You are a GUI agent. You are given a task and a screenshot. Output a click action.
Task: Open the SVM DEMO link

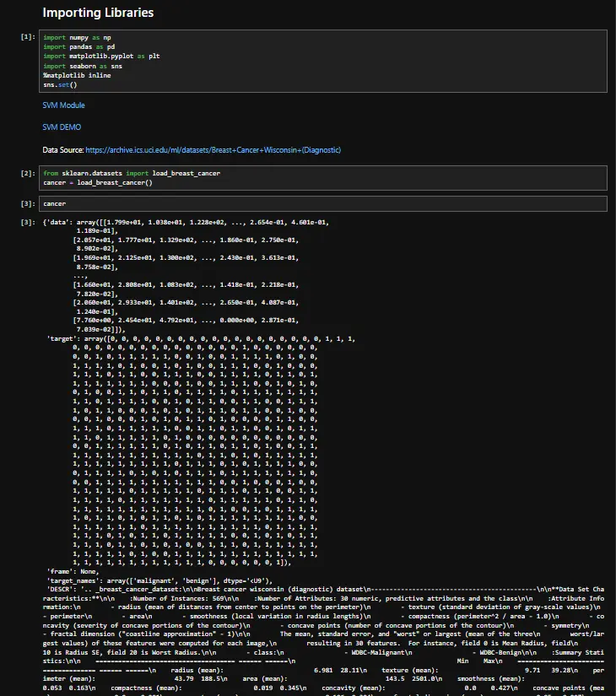62,127
